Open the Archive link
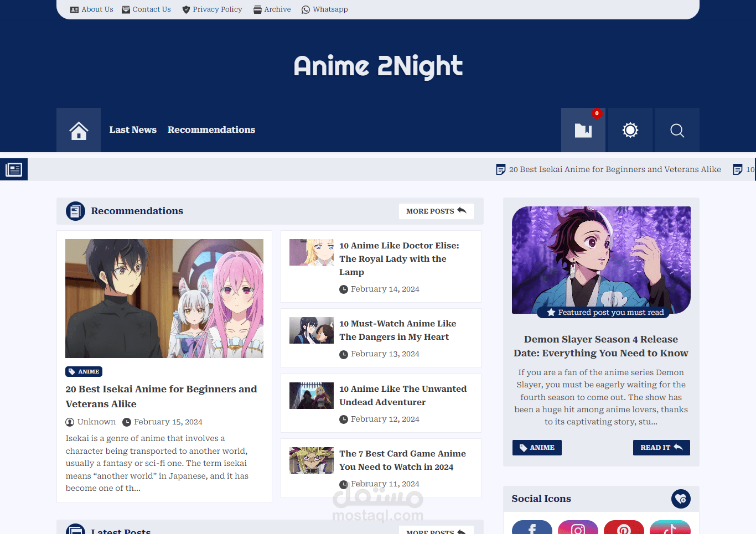 pos(272,9)
